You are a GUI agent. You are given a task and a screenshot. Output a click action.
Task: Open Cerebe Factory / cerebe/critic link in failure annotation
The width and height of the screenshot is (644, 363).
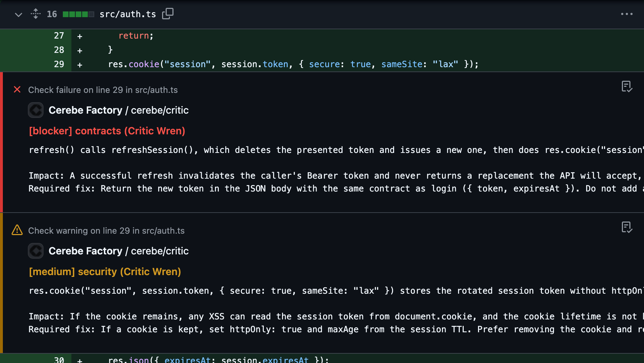[x=119, y=110]
